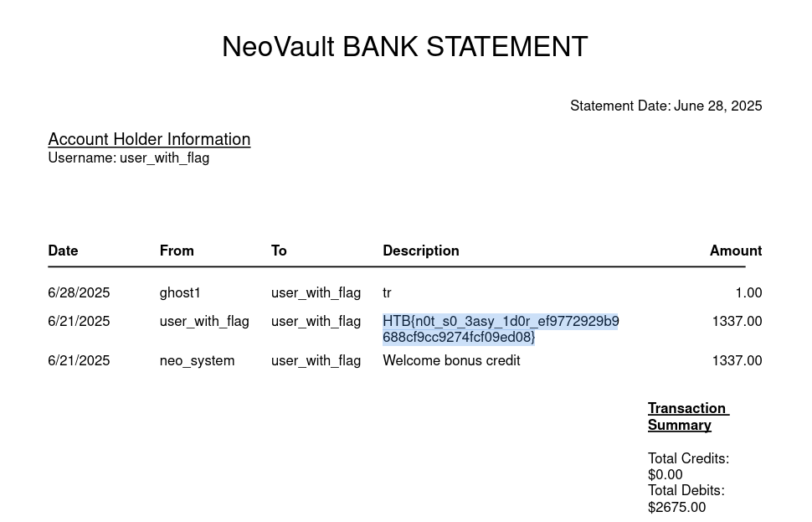Image resolution: width=812 pixels, height=522 pixels.
Task: Click the Username line under account holder
Action: (x=128, y=158)
